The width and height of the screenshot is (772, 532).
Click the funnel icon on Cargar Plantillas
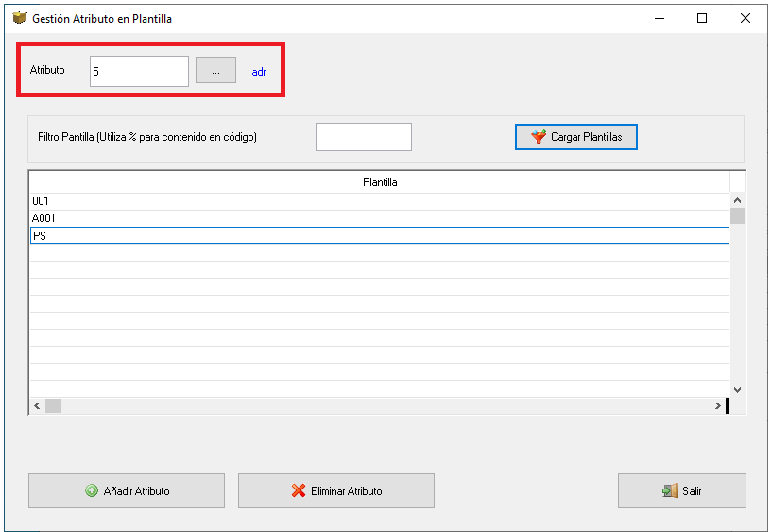coord(539,136)
